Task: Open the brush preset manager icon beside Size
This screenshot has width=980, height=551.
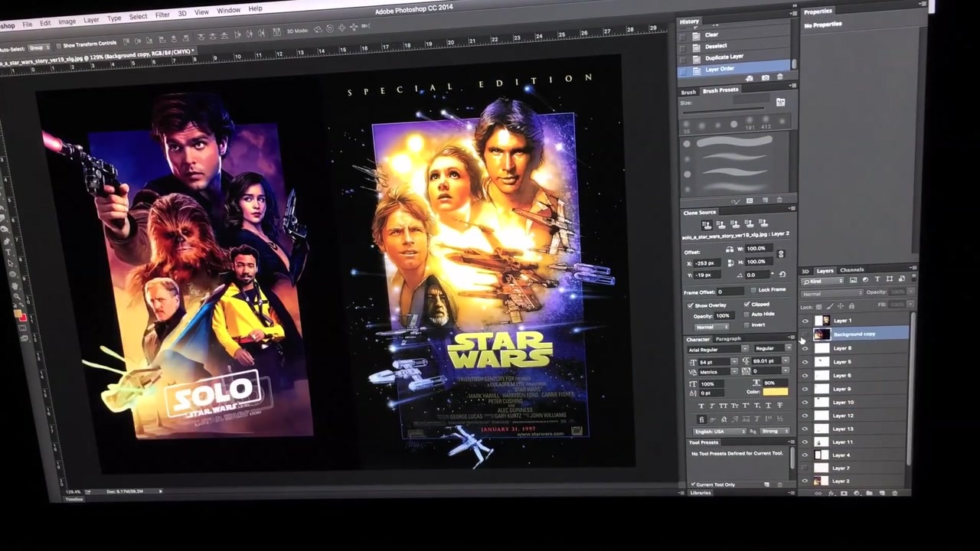Action: (x=780, y=103)
